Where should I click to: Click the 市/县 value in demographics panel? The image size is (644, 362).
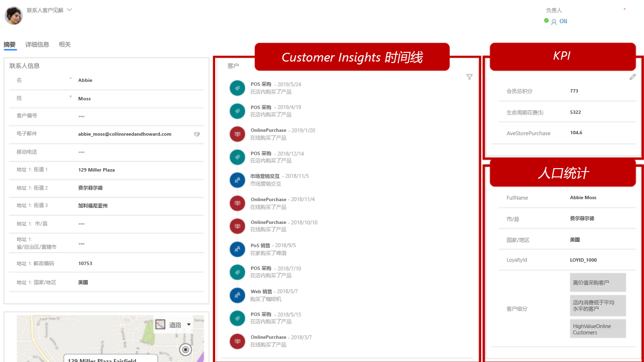[582, 219]
